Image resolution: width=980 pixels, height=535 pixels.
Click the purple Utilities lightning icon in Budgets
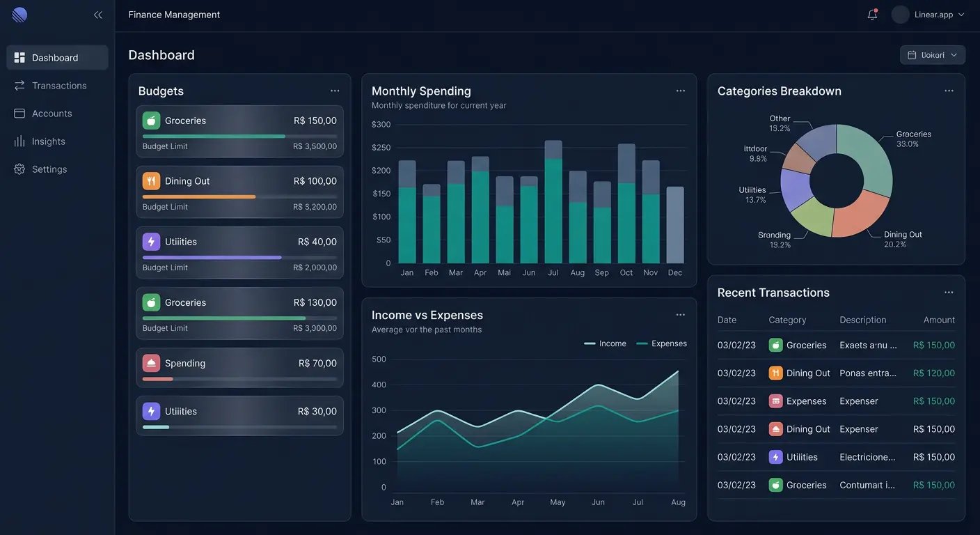(x=151, y=242)
